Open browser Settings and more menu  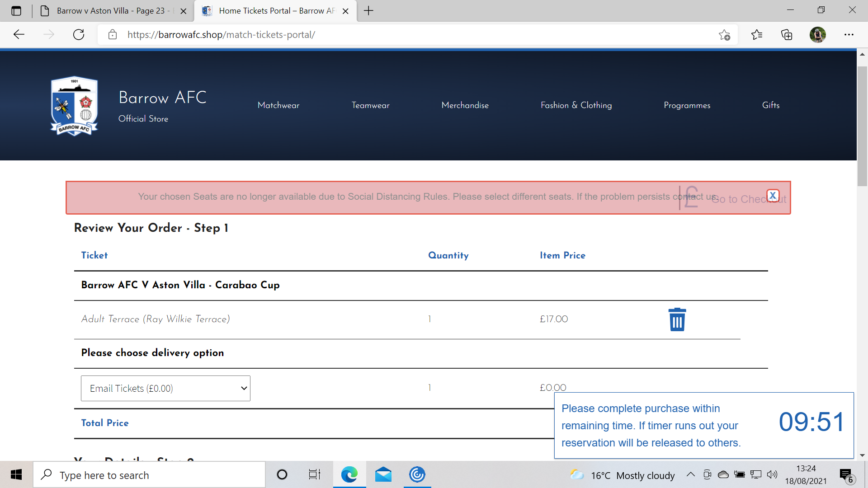(x=849, y=34)
